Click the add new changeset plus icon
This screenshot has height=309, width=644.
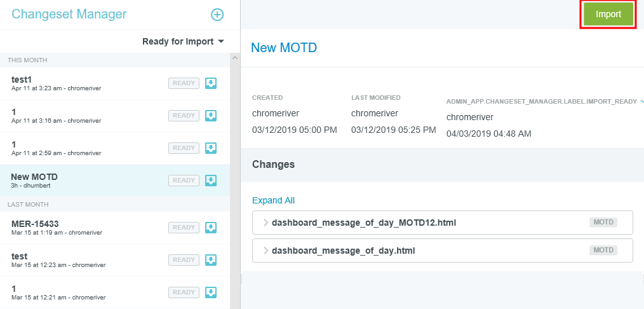pyautogui.click(x=217, y=15)
